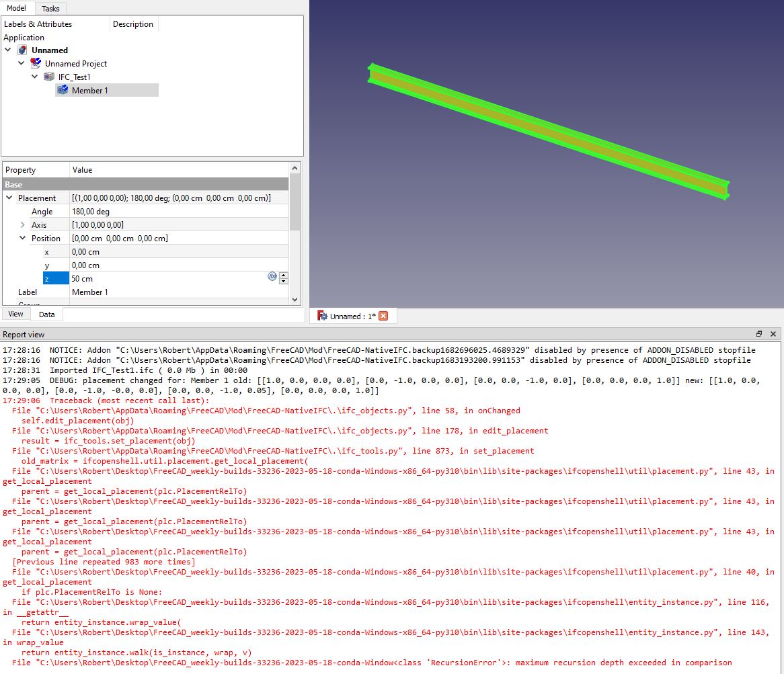784x674 pixels.
Task: Float the Report view panel
Action: tap(758, 334)
